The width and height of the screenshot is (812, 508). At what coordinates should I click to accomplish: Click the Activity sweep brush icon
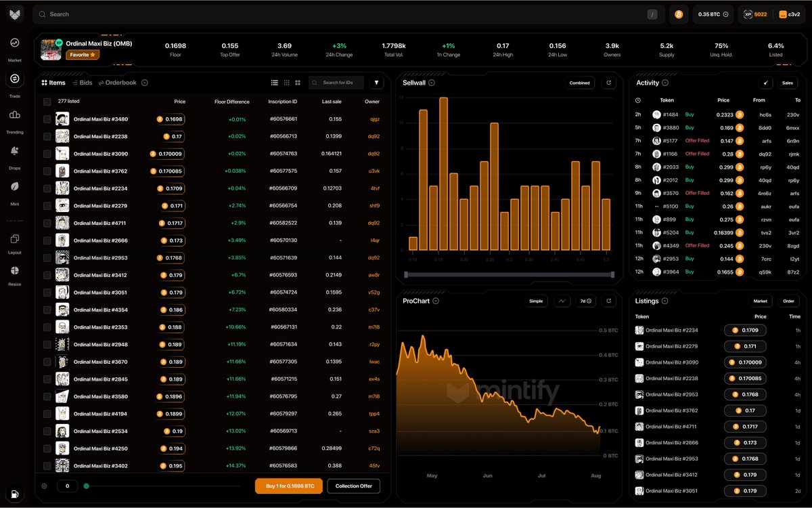(767, 83)
